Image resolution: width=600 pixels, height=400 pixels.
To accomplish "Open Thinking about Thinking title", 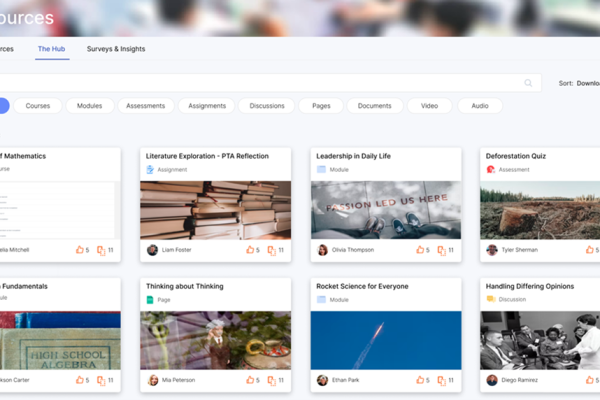I will 184,286.
